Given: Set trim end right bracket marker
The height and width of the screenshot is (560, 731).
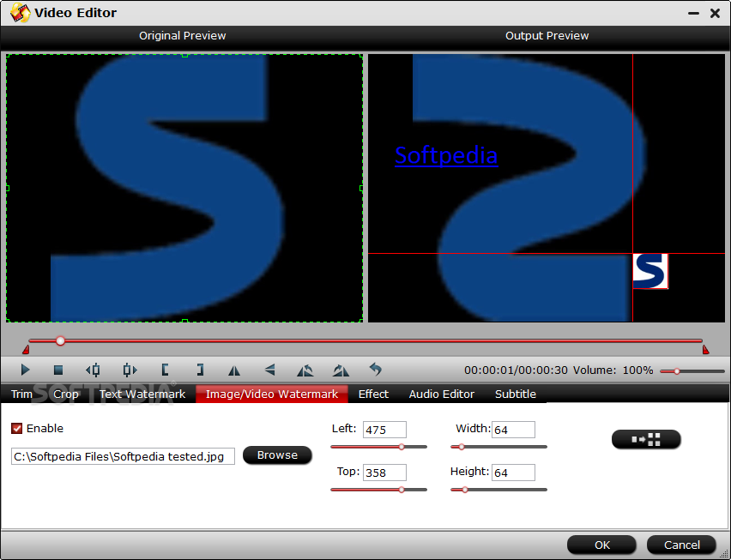Looking at the screenshot, I should pyautogui.click(x=200, y=370).
